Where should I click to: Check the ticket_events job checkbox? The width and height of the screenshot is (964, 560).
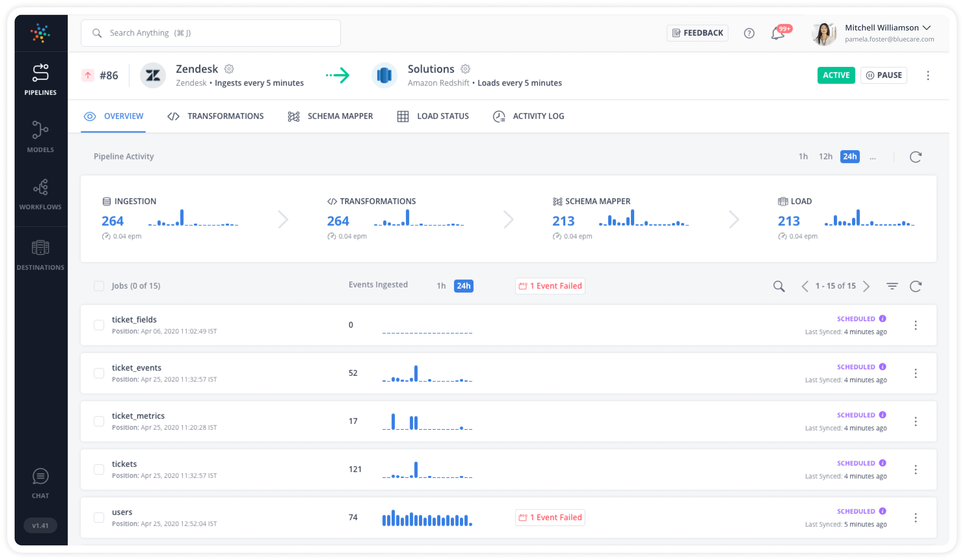click(99, 373)
